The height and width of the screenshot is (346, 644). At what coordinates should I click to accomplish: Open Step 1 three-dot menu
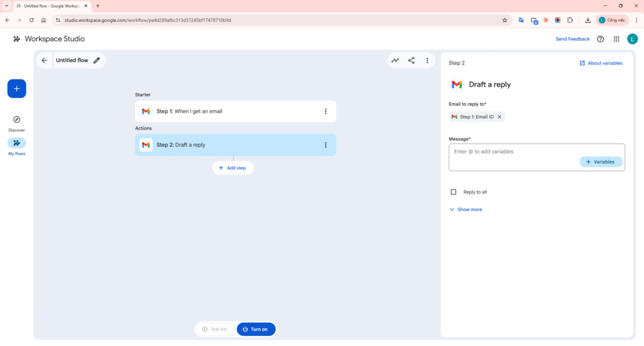click(x=326, y=111)
